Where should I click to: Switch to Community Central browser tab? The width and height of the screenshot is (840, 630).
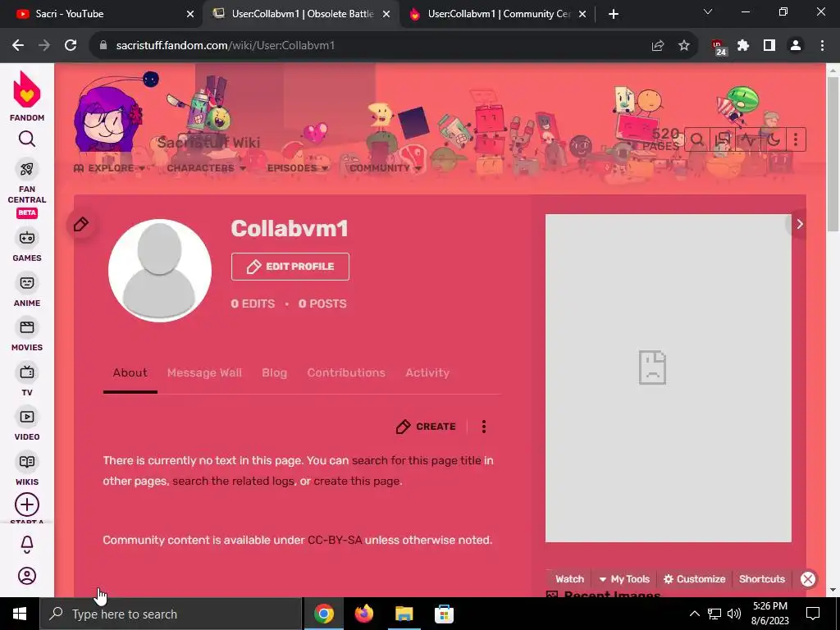[496, 14]
